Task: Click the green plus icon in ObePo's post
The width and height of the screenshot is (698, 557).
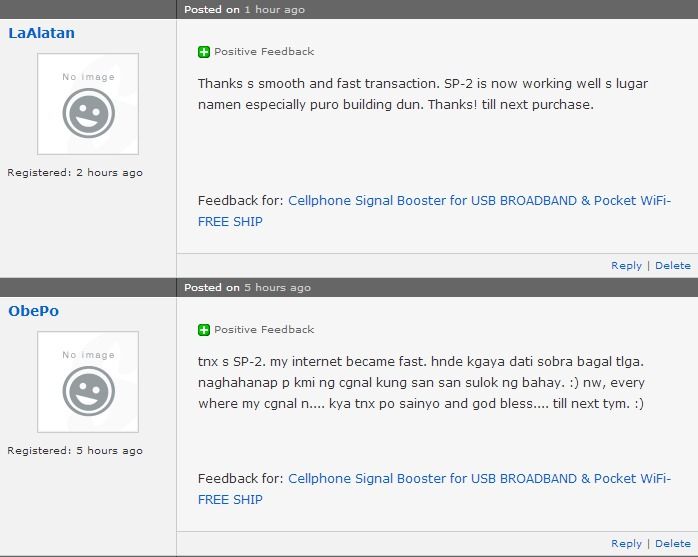Action: tap(204, 330)
